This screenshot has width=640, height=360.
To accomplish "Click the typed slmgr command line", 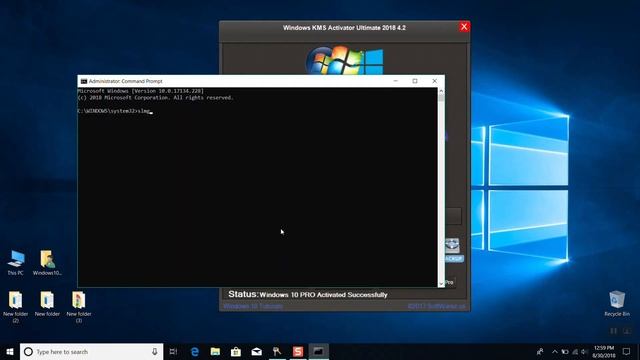I will click(x=115, y=111).
